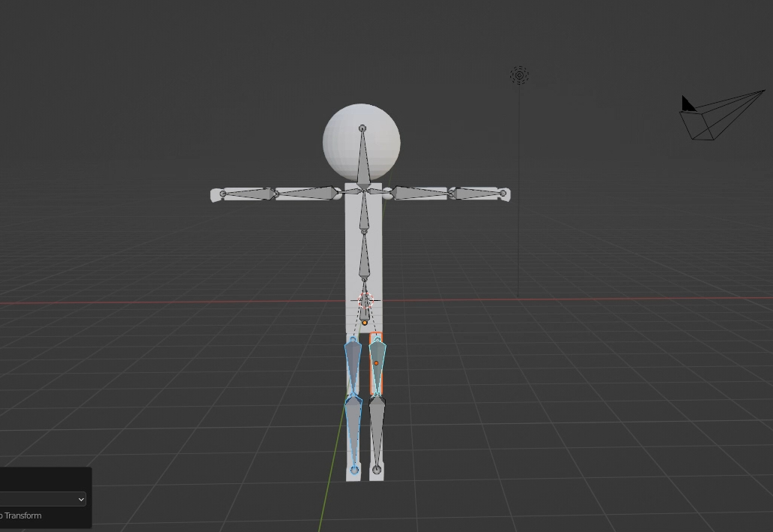773x532 pixels.
Task: Select the point light object
Action: [519, 76]
